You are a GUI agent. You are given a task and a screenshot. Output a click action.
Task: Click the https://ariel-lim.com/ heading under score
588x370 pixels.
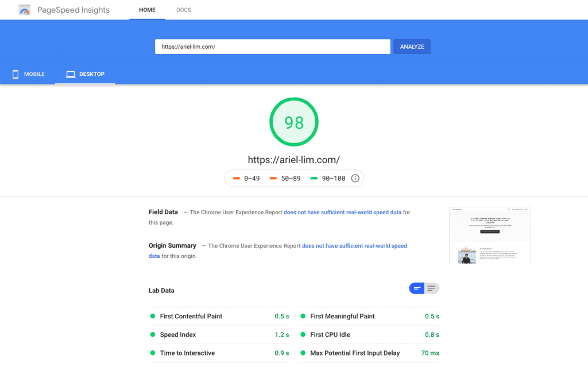pyautogui.click(x=294, y=160)
